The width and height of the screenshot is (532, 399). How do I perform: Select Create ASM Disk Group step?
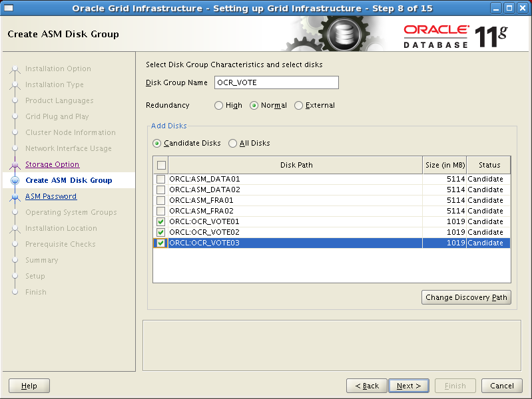coord(69,180)
